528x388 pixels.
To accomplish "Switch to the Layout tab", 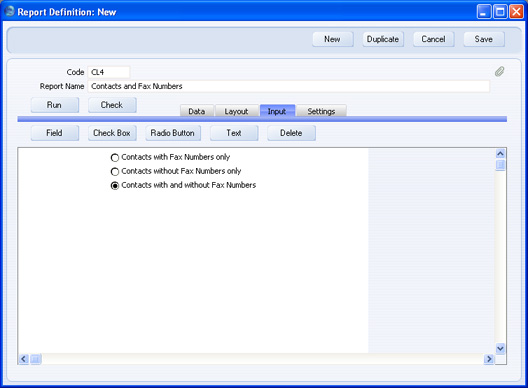I will coord(236,111).
